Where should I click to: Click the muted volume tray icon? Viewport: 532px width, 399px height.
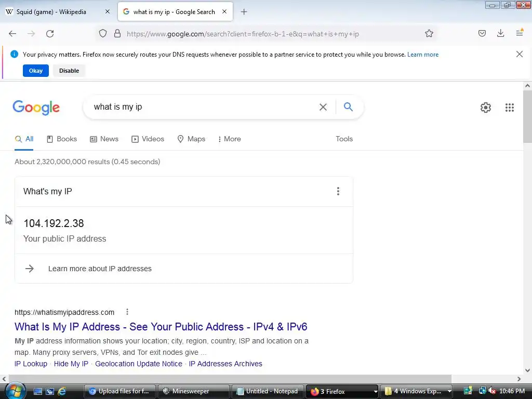coord(493,391)
